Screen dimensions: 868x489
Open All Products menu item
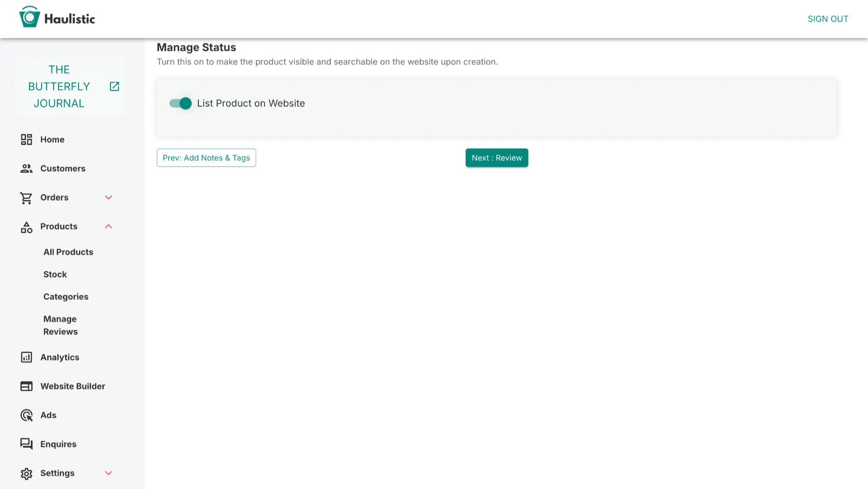point(68,252)
